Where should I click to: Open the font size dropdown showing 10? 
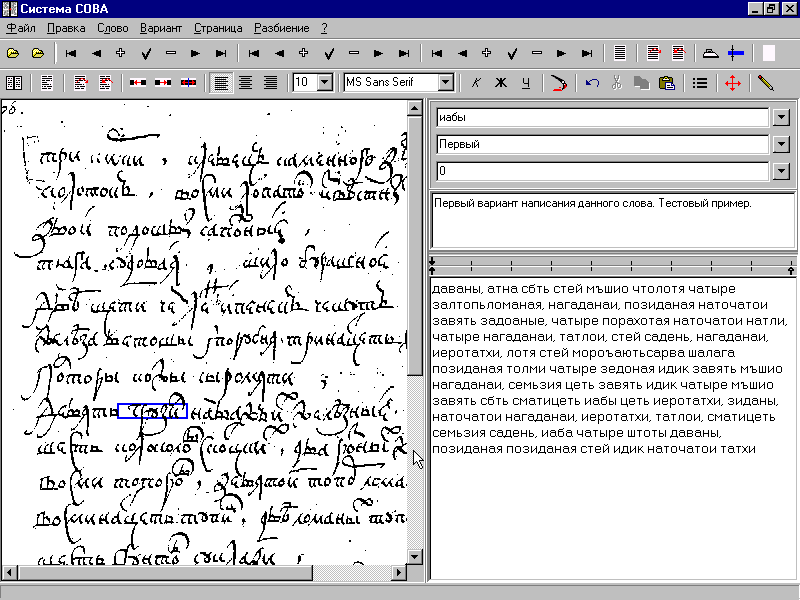point(324,83)
